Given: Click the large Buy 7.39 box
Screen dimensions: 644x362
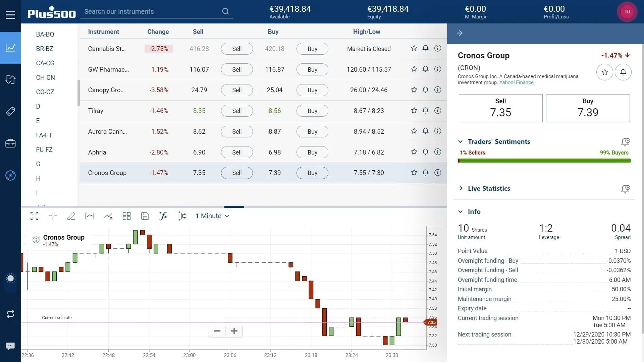Looking at the screenshot, I should pyautogui.click(x=588, y=108).
